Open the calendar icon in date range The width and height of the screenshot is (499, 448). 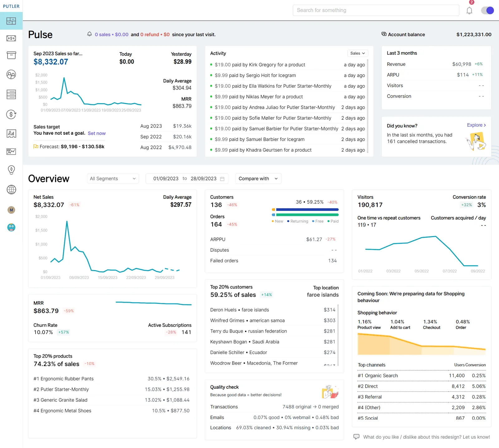[x=222, y=179]
